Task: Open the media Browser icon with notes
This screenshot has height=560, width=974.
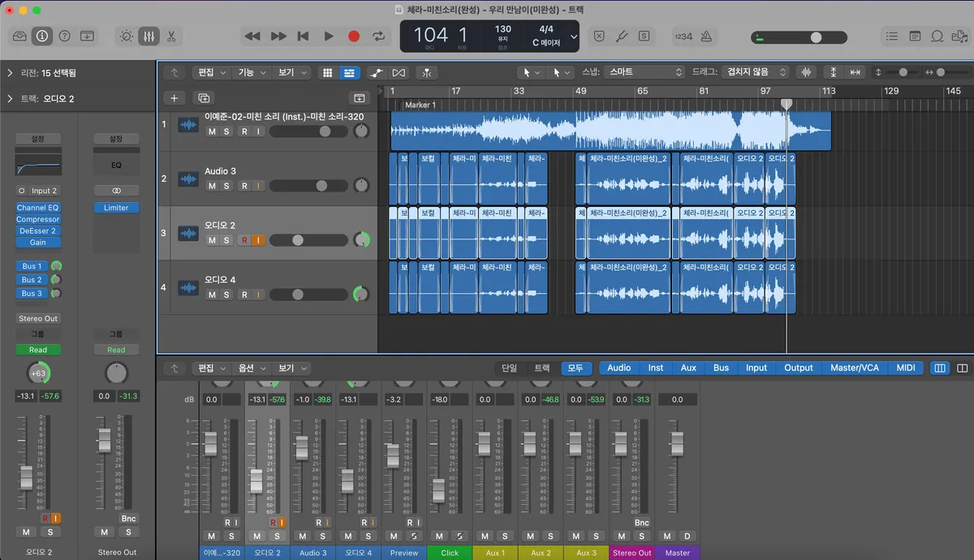Action: (960, 36)
